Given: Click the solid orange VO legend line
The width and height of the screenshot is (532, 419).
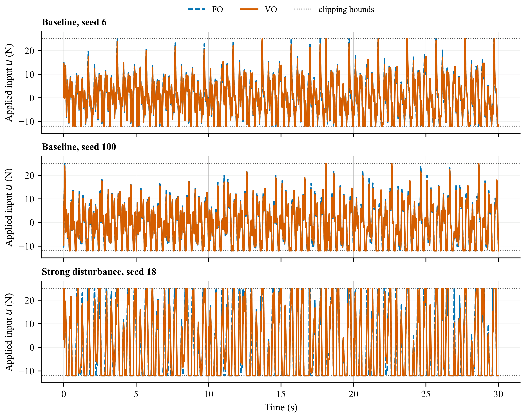Looking at the screenshot, I should point(249,9).
